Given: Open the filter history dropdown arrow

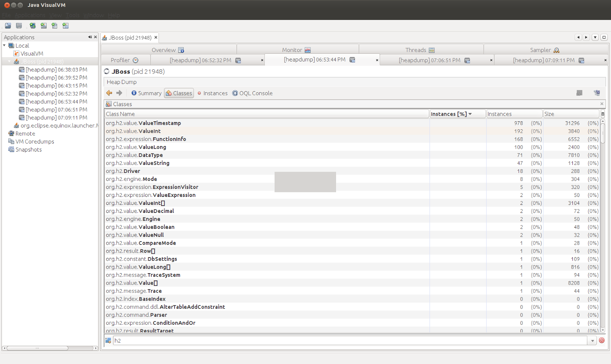Looking at the screenshot, I should click(x=592, y=340).
